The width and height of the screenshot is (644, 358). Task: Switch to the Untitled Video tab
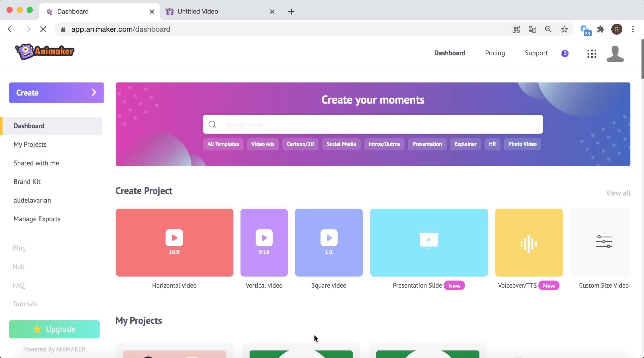pos(197,12)
